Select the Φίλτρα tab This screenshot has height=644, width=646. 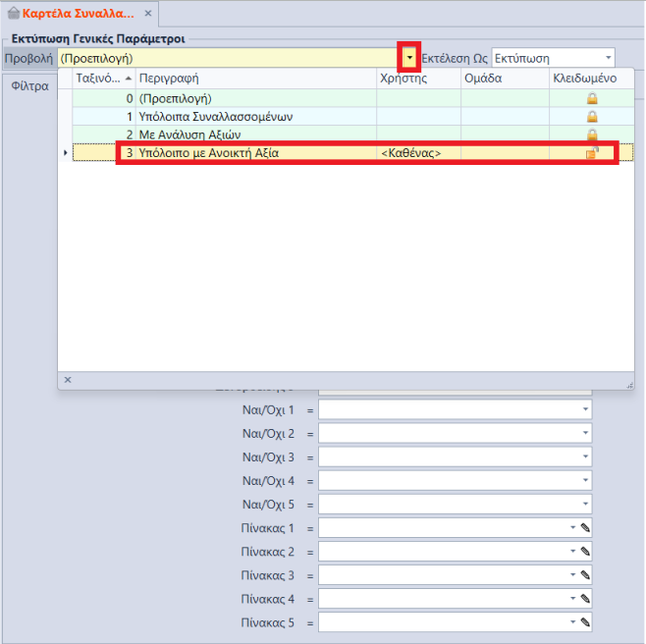pyautogui.click(x=29, y=86)
